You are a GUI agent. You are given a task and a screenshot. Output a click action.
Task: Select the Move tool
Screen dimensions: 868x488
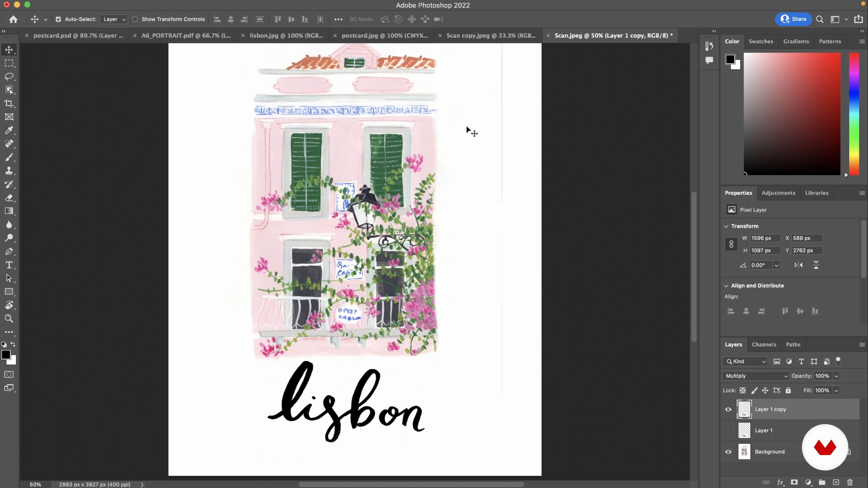click(9, 50)
